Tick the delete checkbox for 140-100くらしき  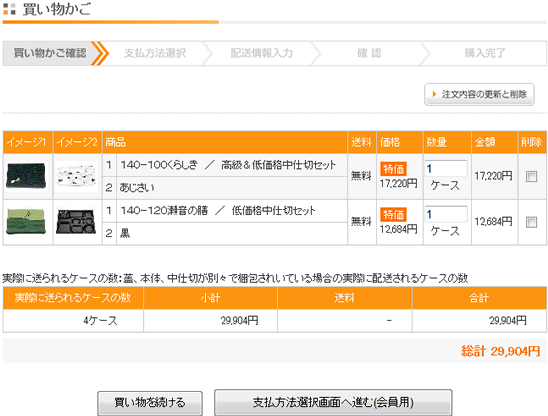[x=531, y=177]
